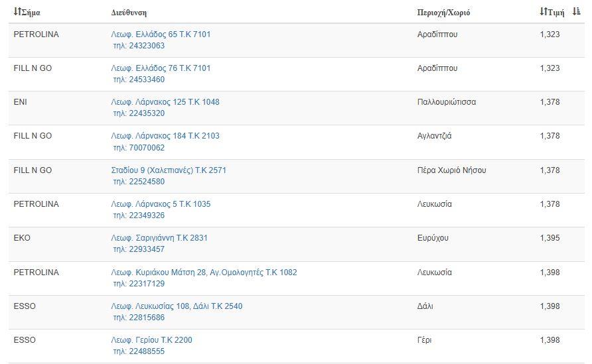Viewport: 592px width, 364px height.
Task: Click the Λεωφ. Λευκωσίας 108, Δάλι link
Action: click(177, 306)
